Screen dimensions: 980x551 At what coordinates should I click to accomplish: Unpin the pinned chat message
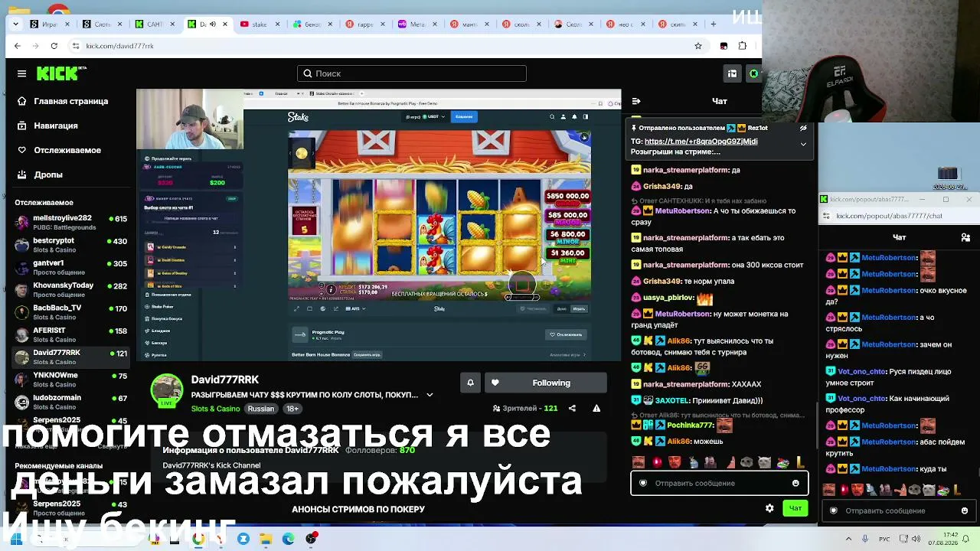[x=803, y=128]
